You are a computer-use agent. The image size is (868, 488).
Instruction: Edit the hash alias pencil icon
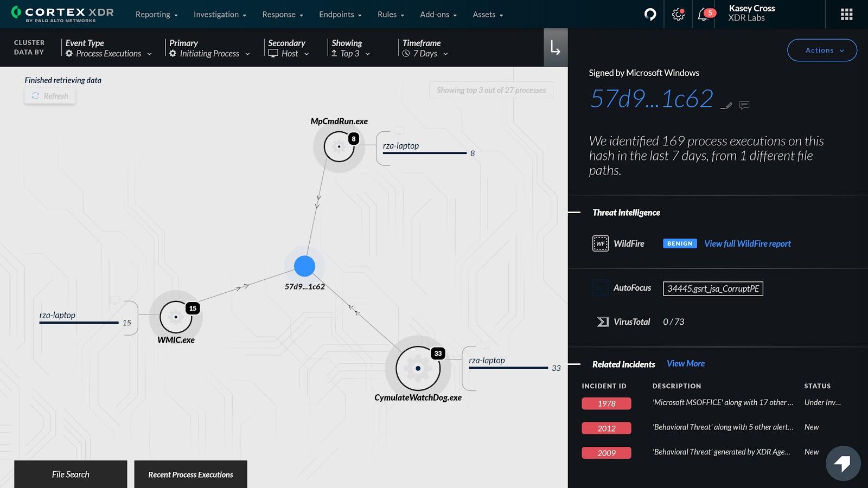coord(726,105)
